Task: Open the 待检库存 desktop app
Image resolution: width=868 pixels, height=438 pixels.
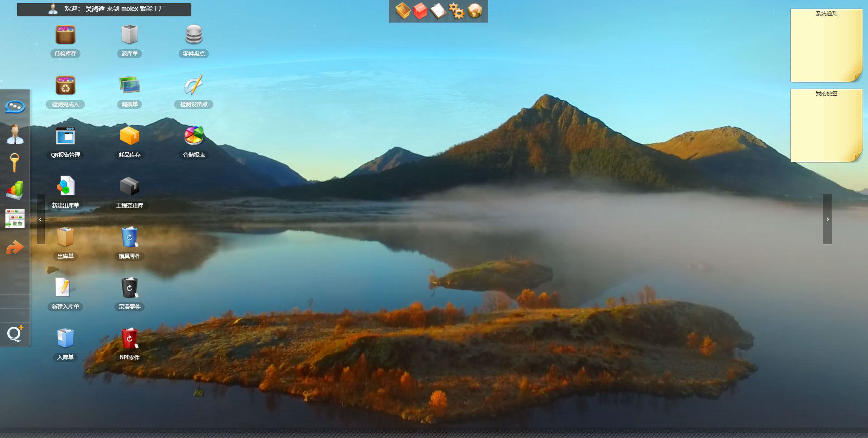Action: 66,35
